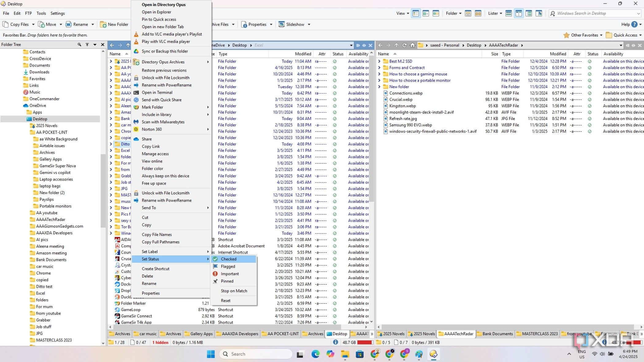The width and height of the screenshot is (644, 362).
Task: Open Microsoft Store from the taskbar
Action: click(359, 354)
